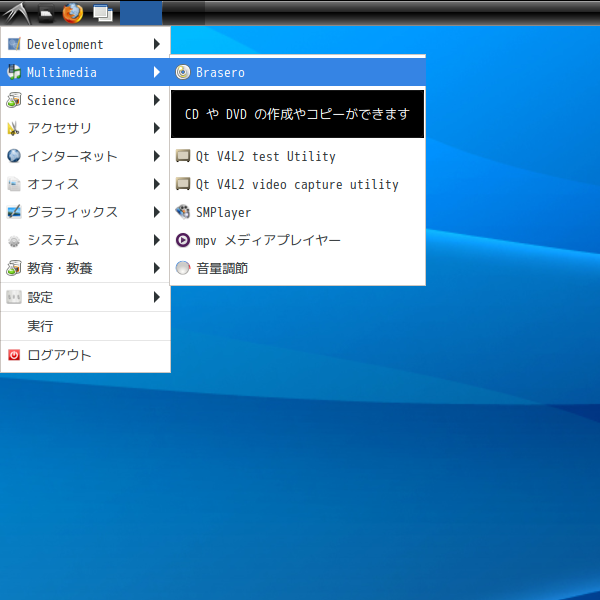Expand the Development submenu arrow
The height and width of the screenshot is (600, 600).
[157, 44]
